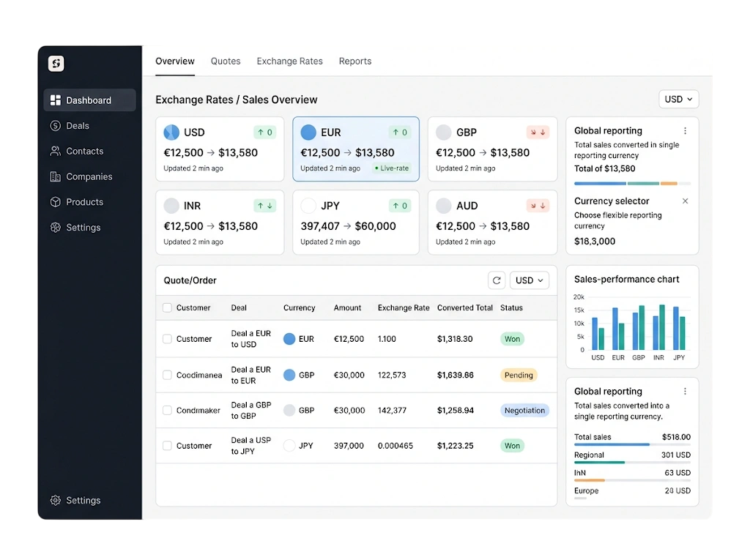
Task: Open Settings below Products in sidebar
Action: click(75, 227)
